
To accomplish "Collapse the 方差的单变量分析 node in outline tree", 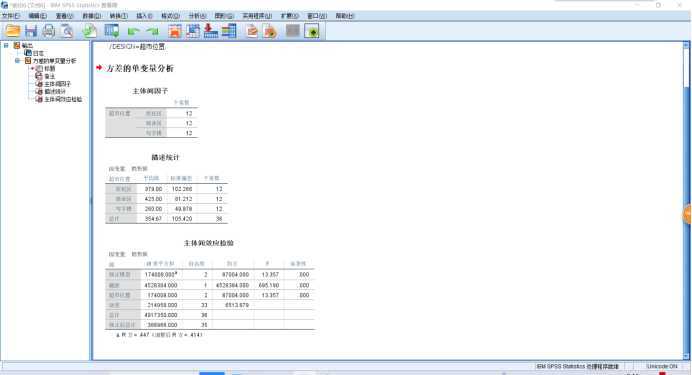I will [x=17, y=60].
